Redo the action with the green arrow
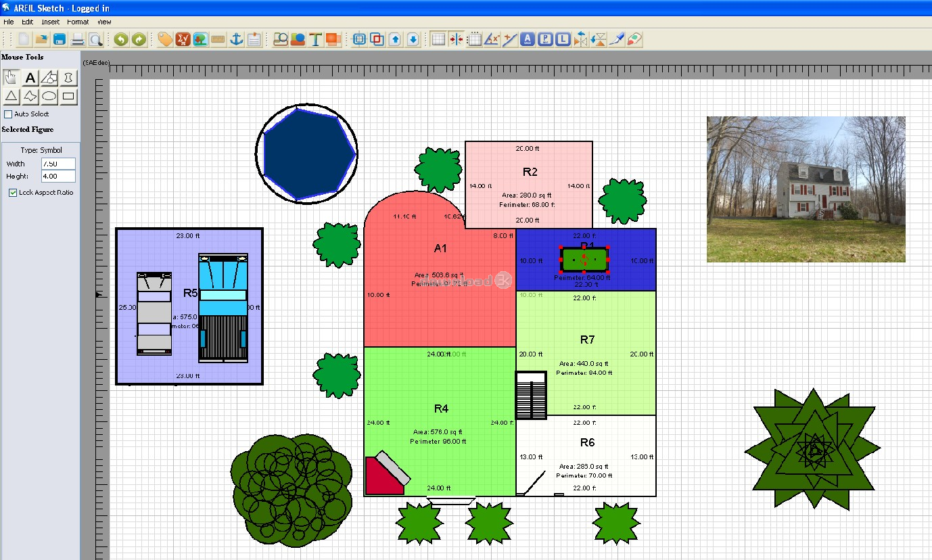 (x=139, y=39)
